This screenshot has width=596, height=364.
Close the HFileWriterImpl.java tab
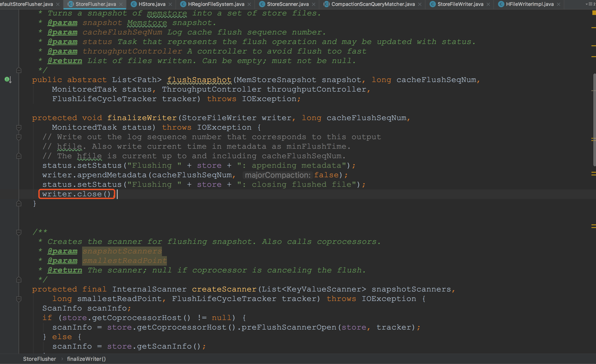(558, 4)
